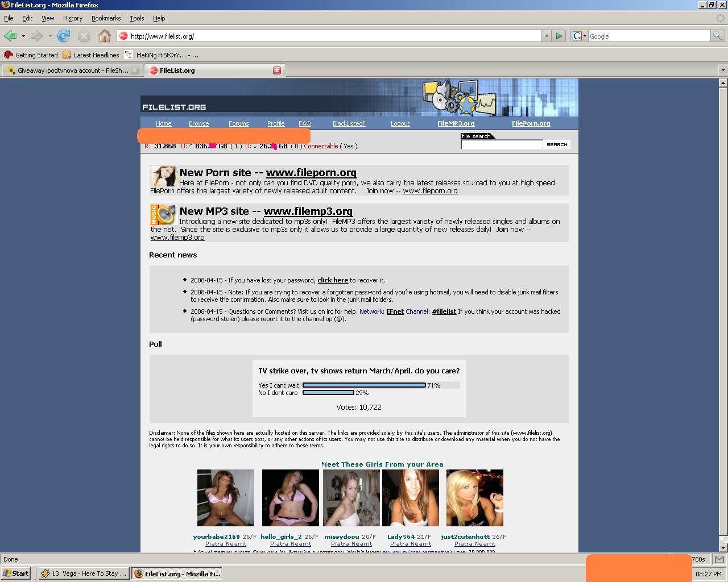
Task: Open the Windows Start button
Action: tap(16, 573)
